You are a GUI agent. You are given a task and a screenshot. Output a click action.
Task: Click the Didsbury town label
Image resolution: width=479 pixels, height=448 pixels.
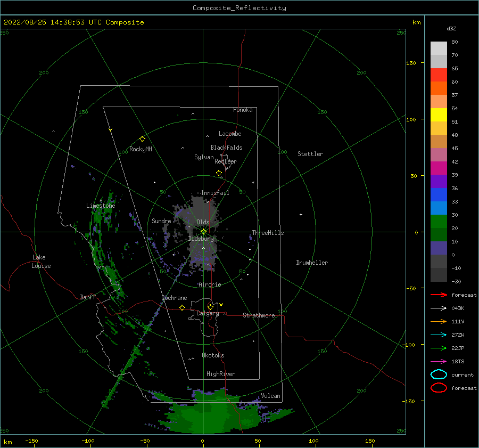coord(201,239)
